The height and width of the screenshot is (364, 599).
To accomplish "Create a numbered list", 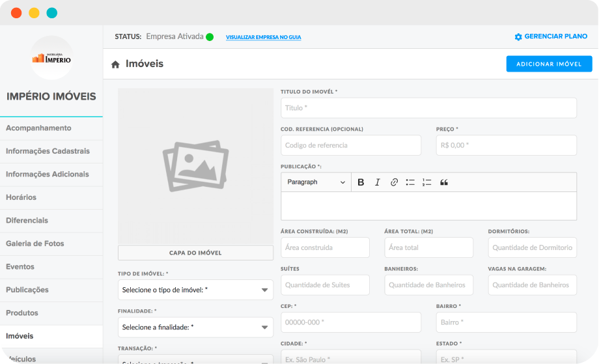I will [426, 182].
